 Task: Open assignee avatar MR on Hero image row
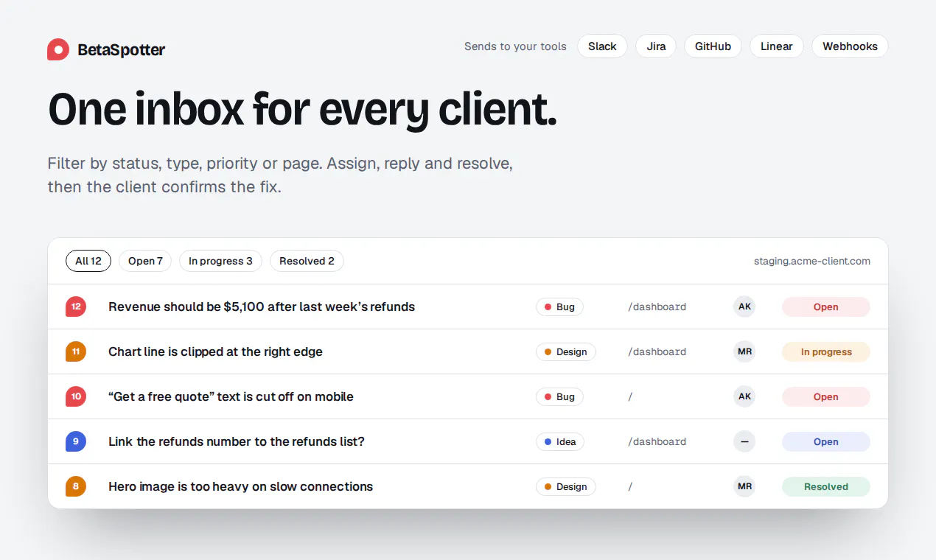tap(744, 486)
